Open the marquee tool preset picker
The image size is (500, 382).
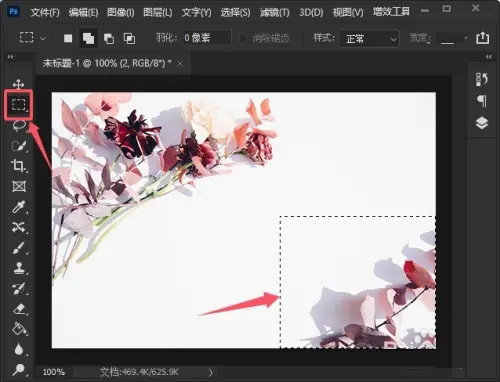32,38
